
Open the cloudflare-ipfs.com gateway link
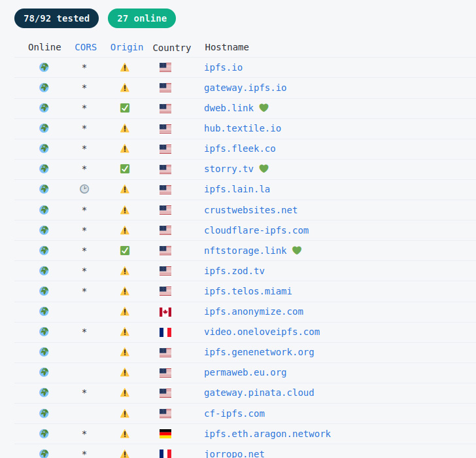click(256, 230)
